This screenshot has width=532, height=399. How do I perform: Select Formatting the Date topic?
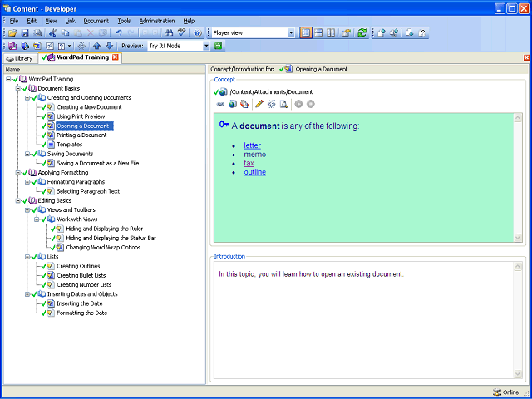(81, 313)
